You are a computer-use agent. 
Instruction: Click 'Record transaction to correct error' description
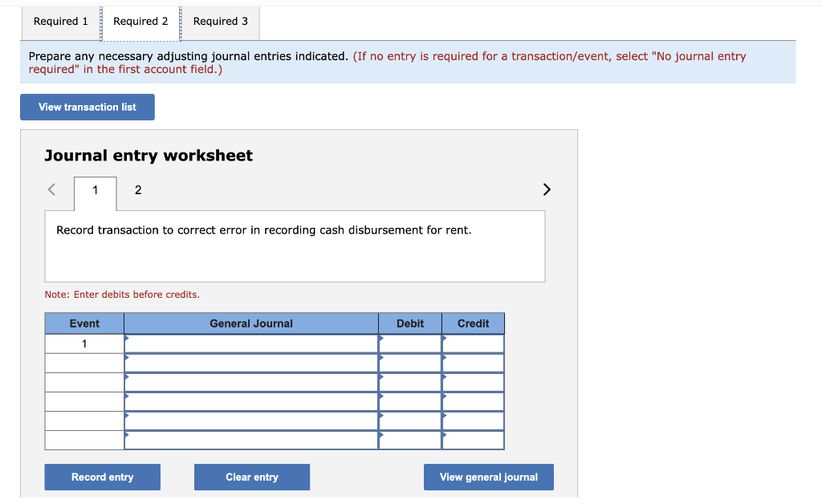tap(263, 230)
